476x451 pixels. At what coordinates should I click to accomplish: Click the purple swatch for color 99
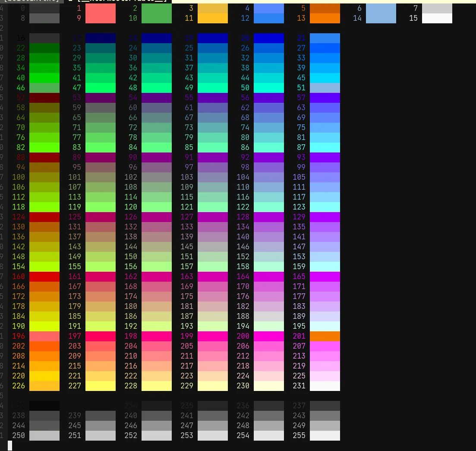(x=325, y=167)
